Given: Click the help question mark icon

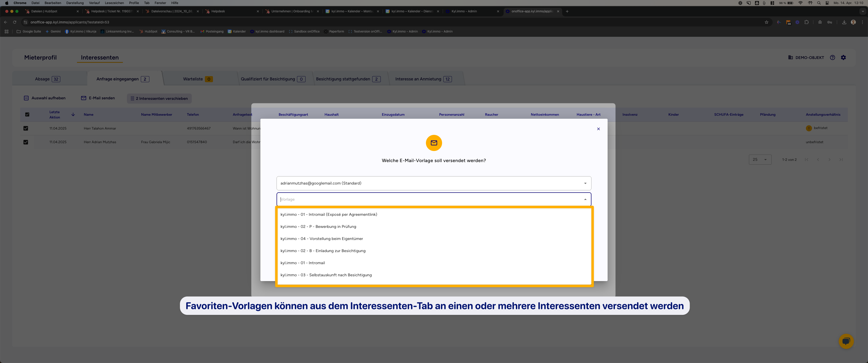Looking at the screenshot, I should tap(833, 57).
